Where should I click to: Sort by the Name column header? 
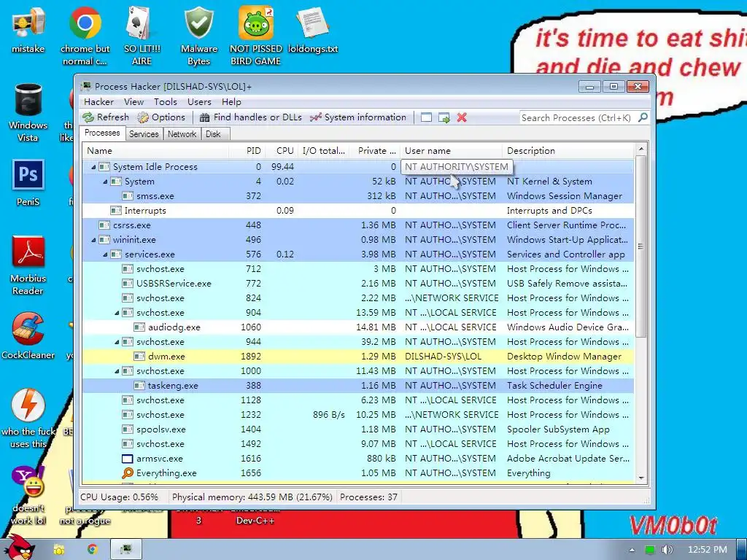click(x=156, y=151)
